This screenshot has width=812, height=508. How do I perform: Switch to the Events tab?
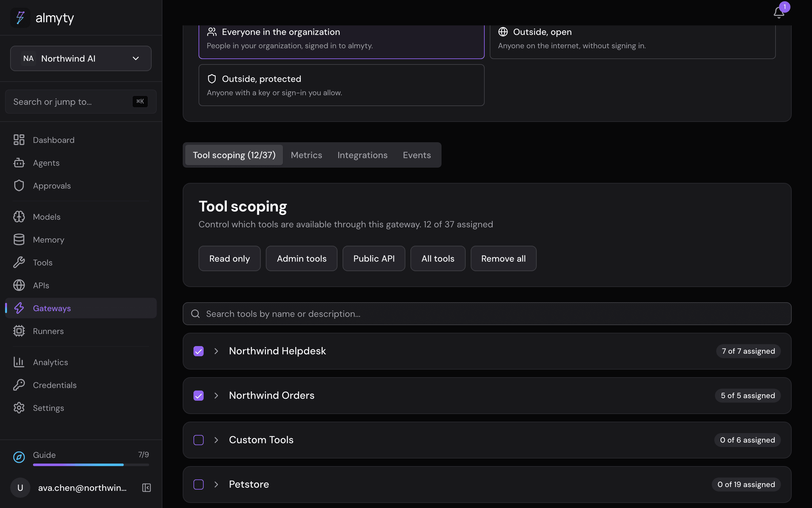417,155
